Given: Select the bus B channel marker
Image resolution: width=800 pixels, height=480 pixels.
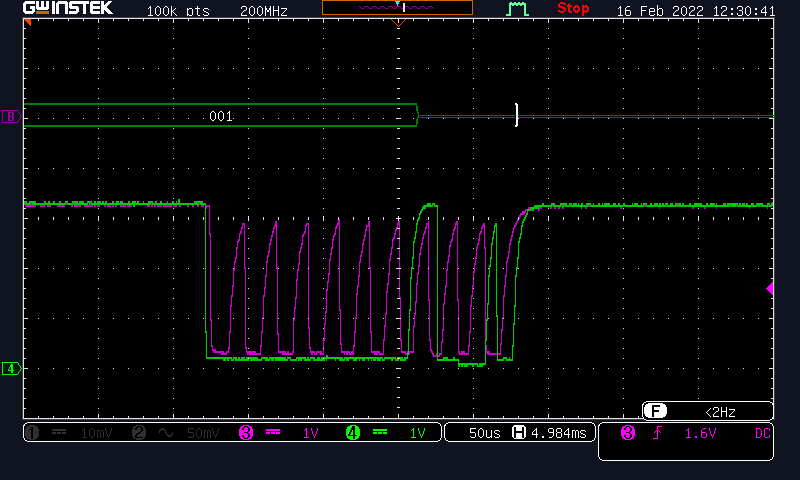Looking at the screenshot, I should [x=11, y=117].
